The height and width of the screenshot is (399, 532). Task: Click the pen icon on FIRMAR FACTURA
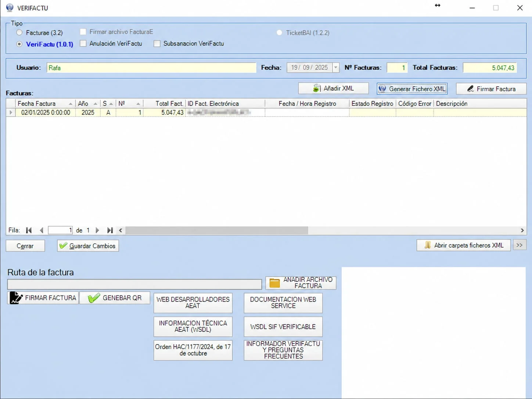tap(16, 298)
